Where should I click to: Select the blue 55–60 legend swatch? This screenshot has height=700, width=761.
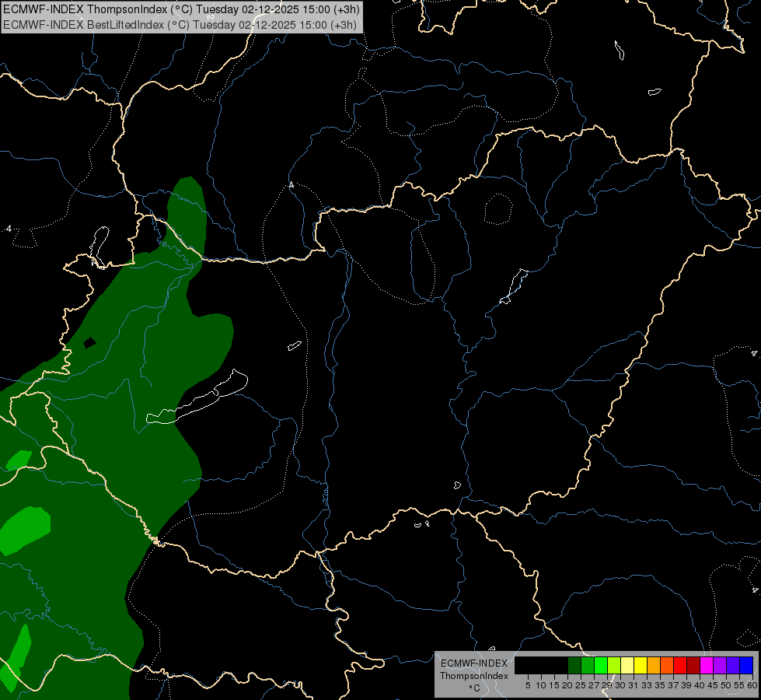tap(746, 666)
